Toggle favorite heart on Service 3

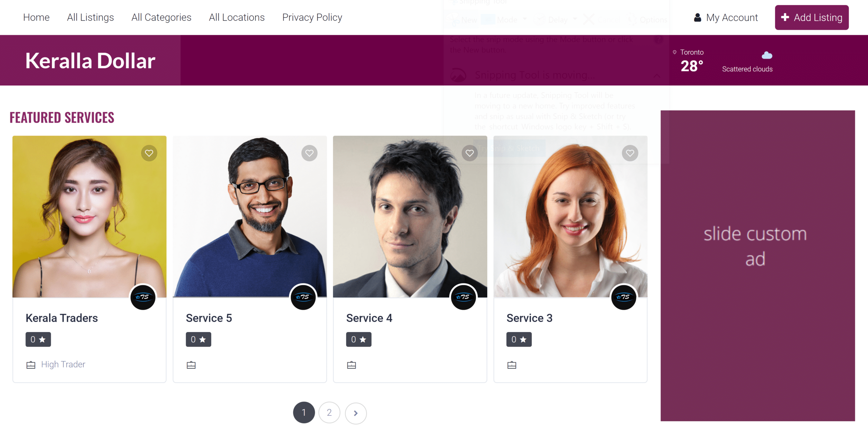630,153
